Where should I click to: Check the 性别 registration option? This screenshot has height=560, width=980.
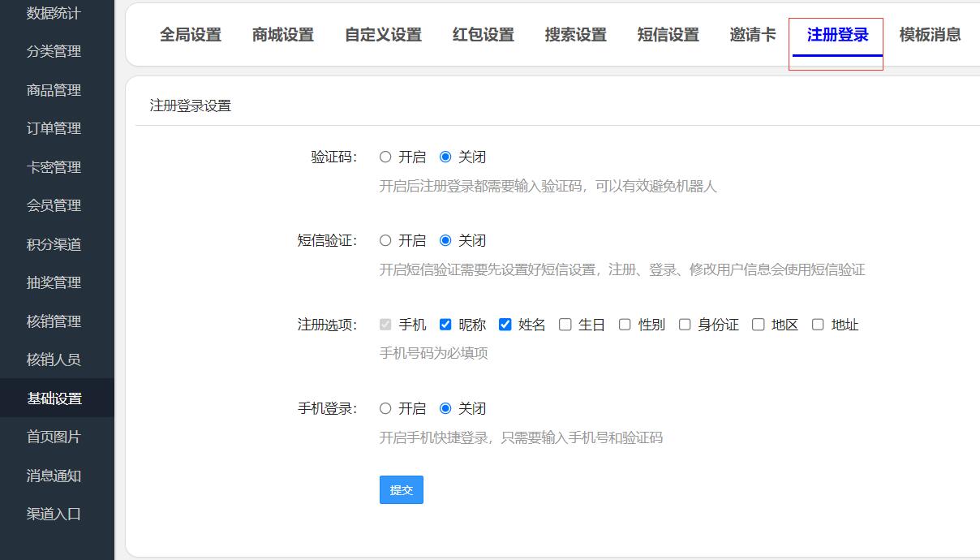[625, 325]
